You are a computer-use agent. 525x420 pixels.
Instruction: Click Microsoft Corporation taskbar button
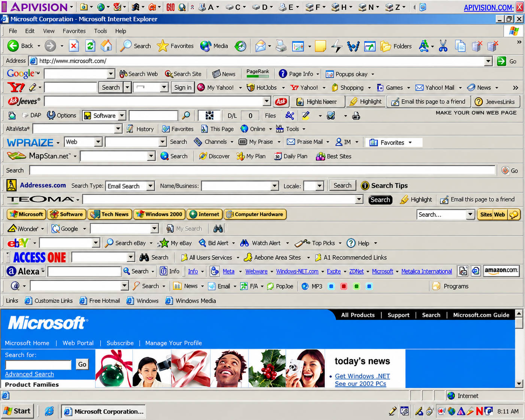point(103,411)
